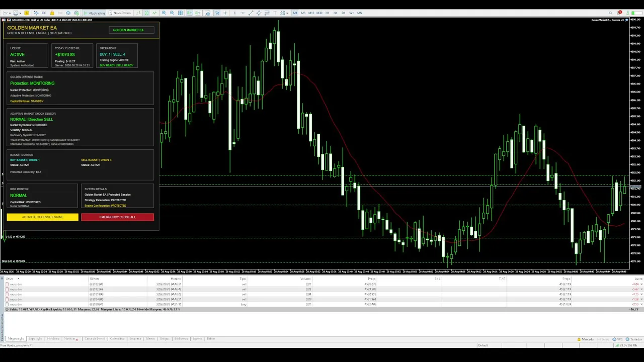The image size is (644, 362).
Task: Open the Notícias tab
Action: point(70,339)
